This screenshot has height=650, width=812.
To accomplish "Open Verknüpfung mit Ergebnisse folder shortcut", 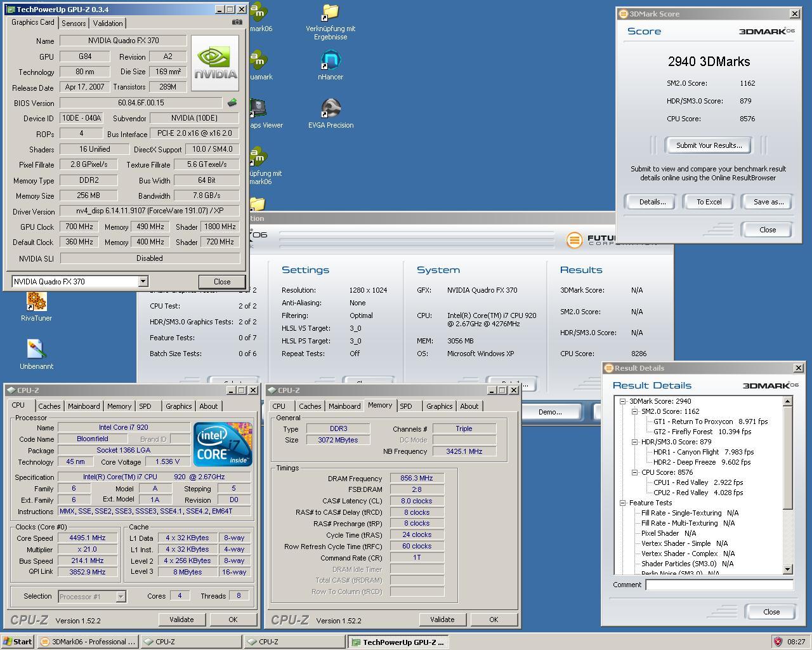I will (x=331, y=22).
